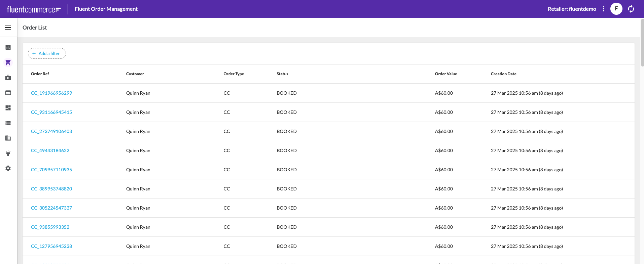Open the dashboard tiles sidebar icon
Image resolution: width=644 pixels, height=264 pixels.
[x=8, y=108]
